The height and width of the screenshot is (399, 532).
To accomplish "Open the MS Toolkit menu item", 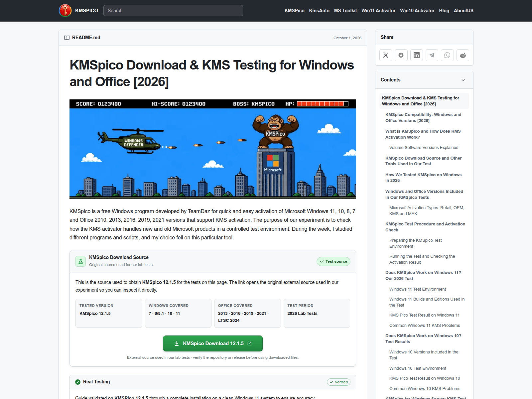I will 345,11.
